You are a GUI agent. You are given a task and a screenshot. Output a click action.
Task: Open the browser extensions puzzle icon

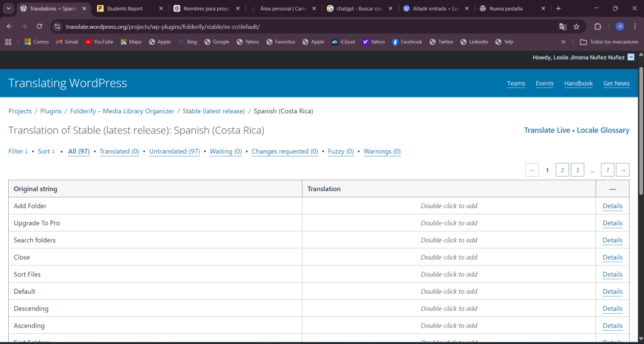pyautogui.click(x=597, y=26)
